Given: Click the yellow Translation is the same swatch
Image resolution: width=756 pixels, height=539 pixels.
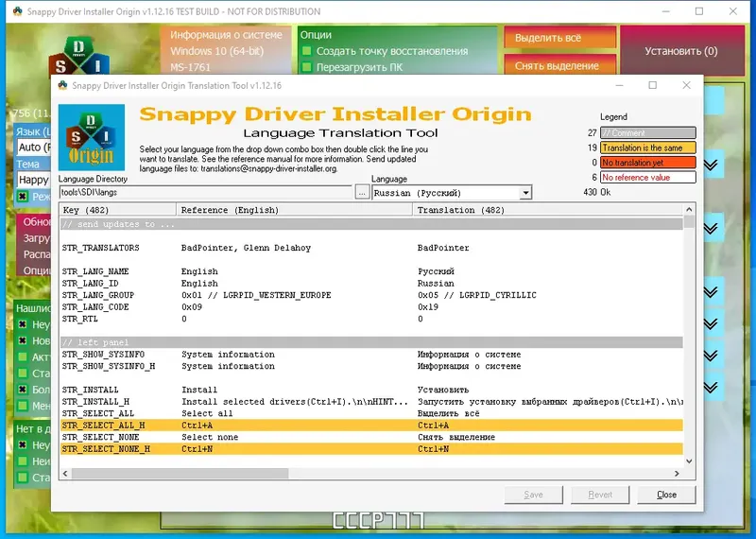Looking at the screenshot, I should click(648, 148).
